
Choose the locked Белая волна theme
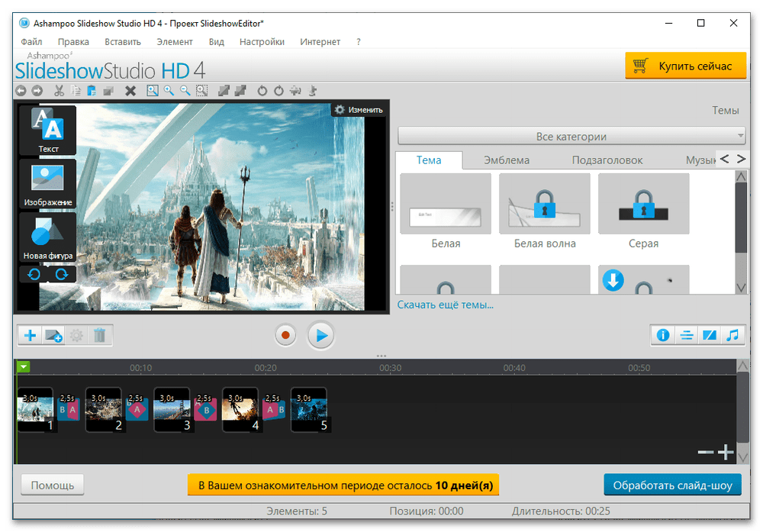coord(545,204)
